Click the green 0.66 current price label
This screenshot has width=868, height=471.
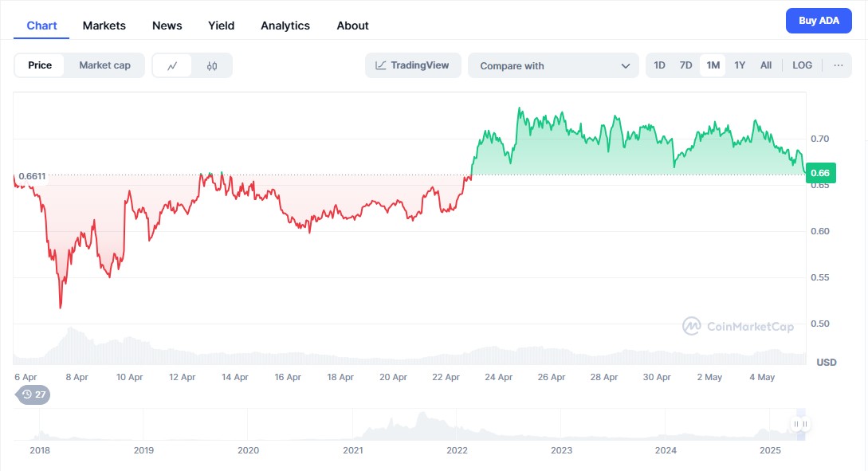820,173
